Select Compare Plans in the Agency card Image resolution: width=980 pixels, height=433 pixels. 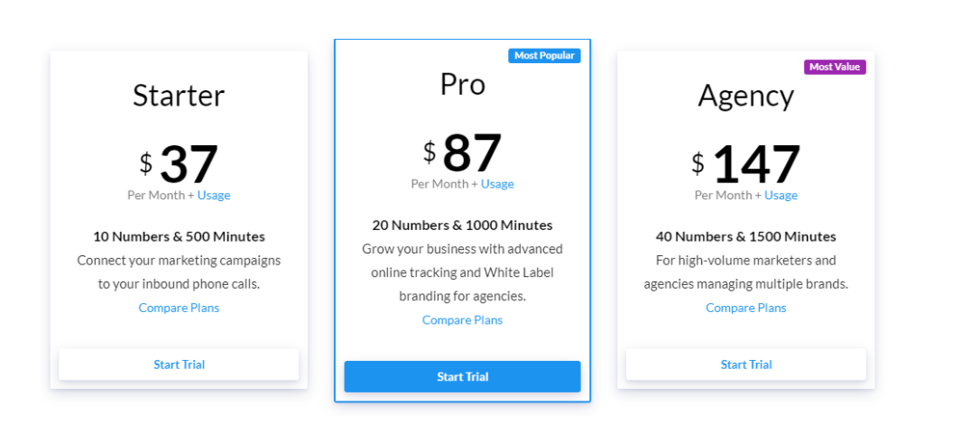click(x=745, y=308)
